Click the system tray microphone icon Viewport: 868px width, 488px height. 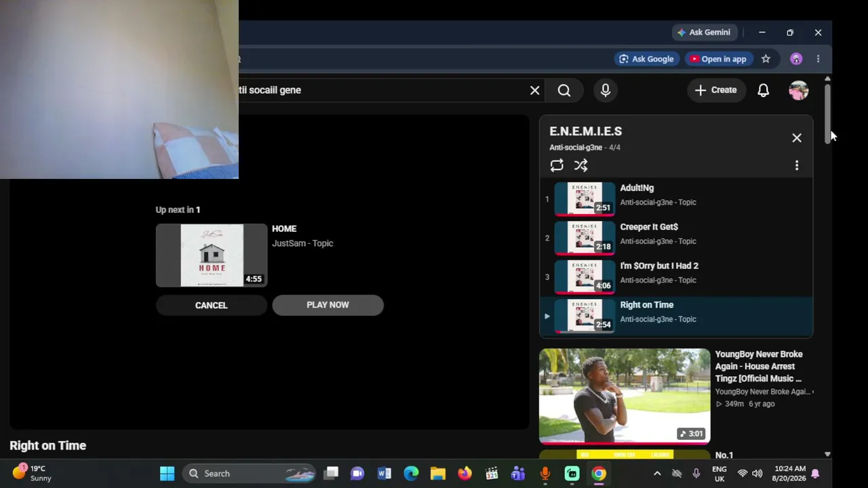(x=696, y=474)
